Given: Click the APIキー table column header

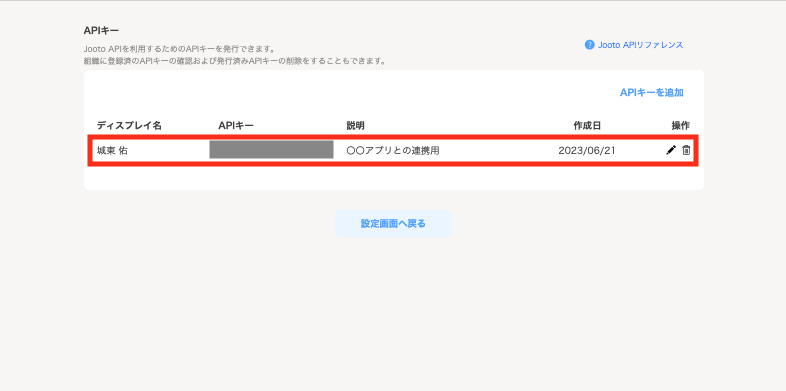Looking at the screenshot, I should (x=236, y=125).
